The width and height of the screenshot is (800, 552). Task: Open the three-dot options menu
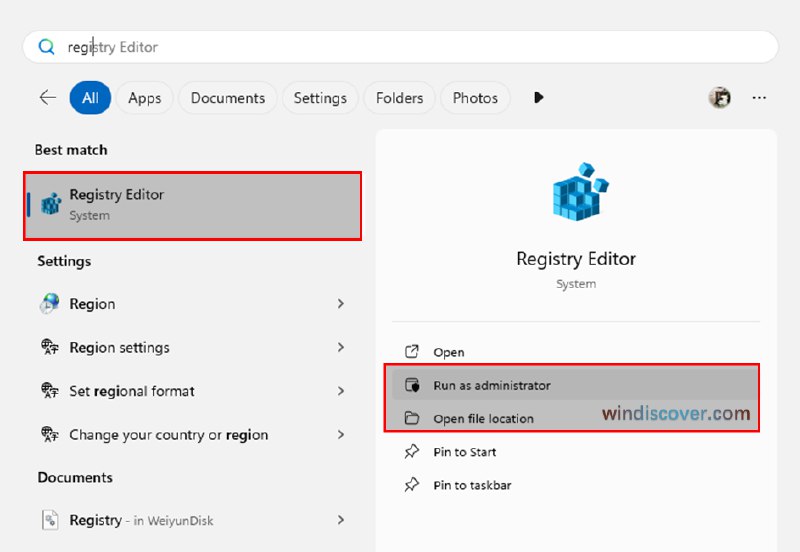(759, 97)
